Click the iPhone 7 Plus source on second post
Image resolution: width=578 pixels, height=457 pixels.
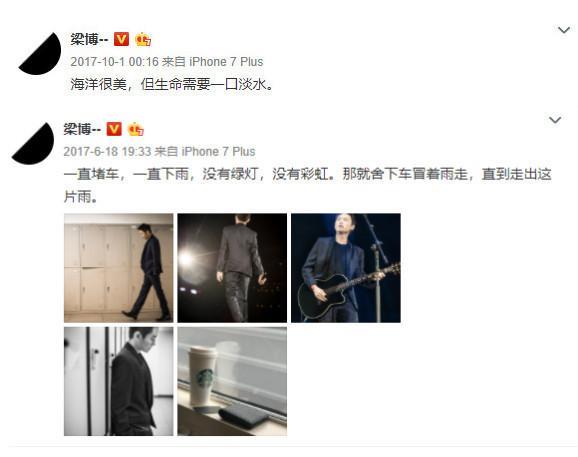click(219, 151)
